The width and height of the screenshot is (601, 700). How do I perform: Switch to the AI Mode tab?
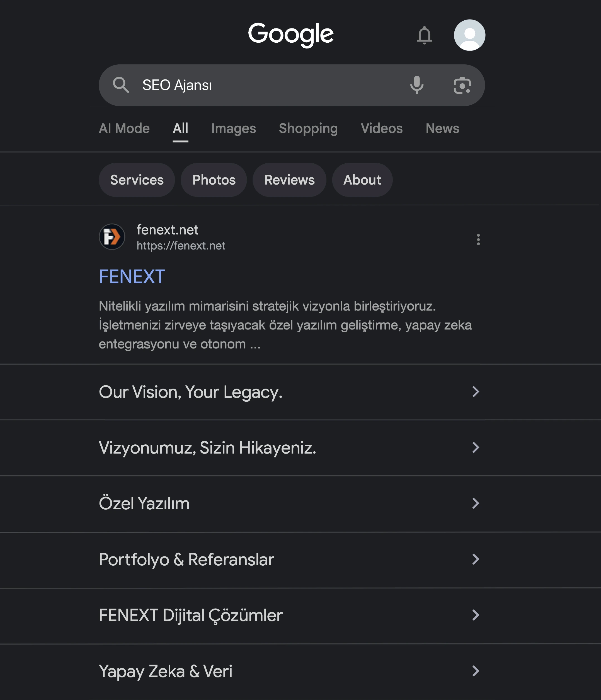(x=124, y=129)
